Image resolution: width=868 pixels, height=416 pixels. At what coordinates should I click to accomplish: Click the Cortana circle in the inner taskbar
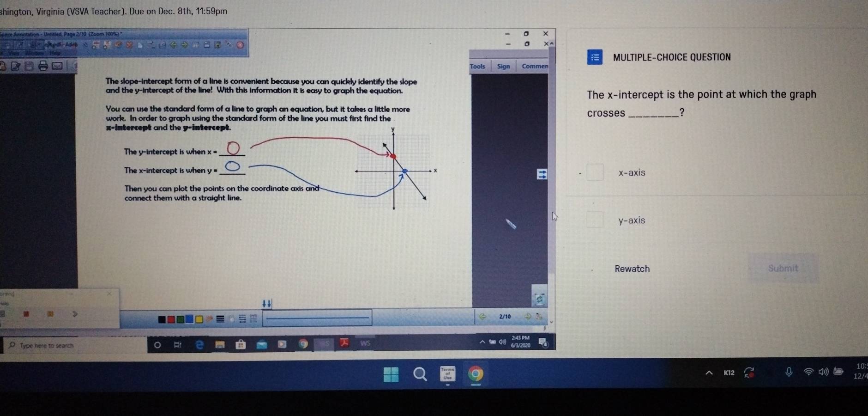(157, 344)
